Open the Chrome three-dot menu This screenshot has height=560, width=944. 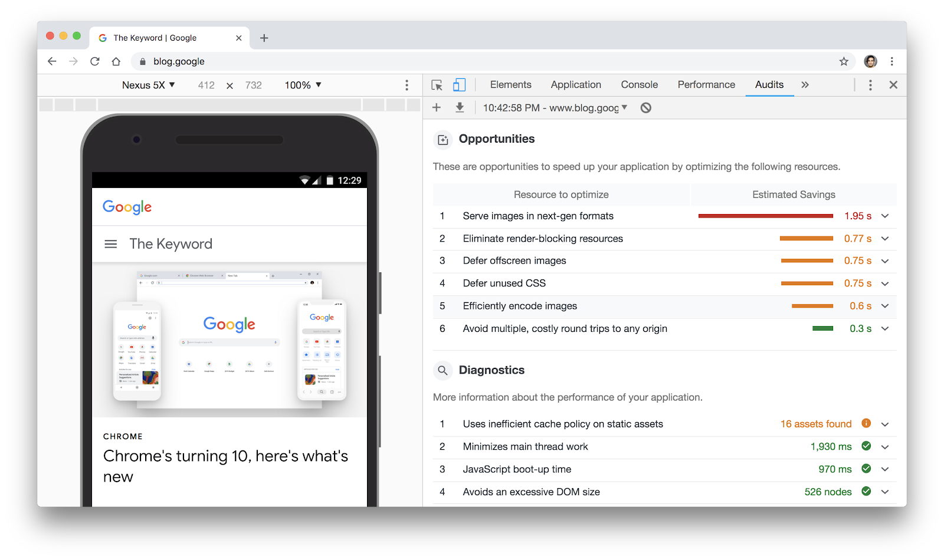tap(892, 61)
